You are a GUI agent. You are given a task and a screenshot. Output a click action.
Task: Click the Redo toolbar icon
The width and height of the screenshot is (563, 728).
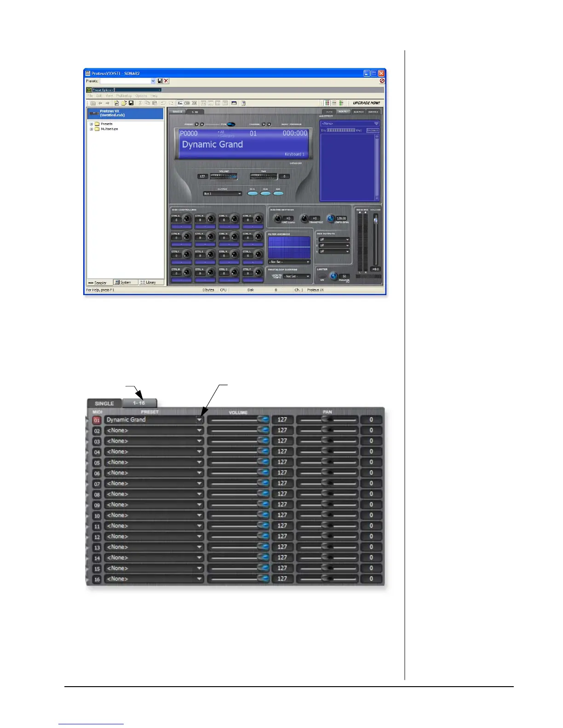171,103
